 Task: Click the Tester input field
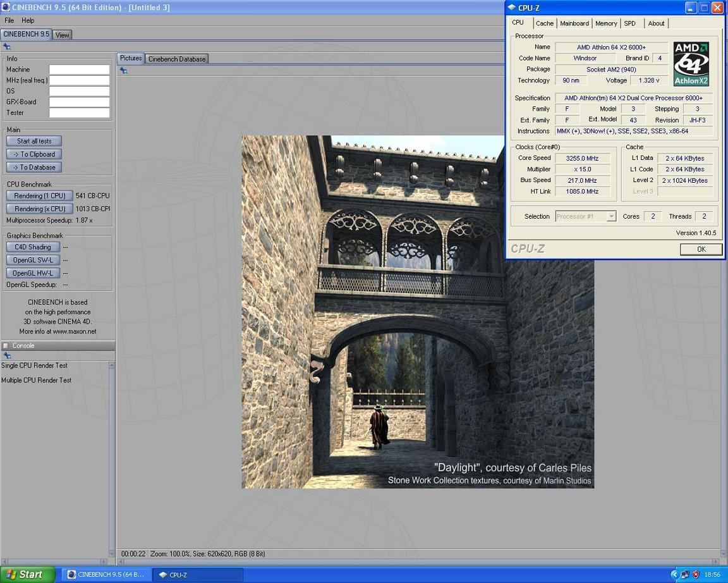(x=80, y=113)
